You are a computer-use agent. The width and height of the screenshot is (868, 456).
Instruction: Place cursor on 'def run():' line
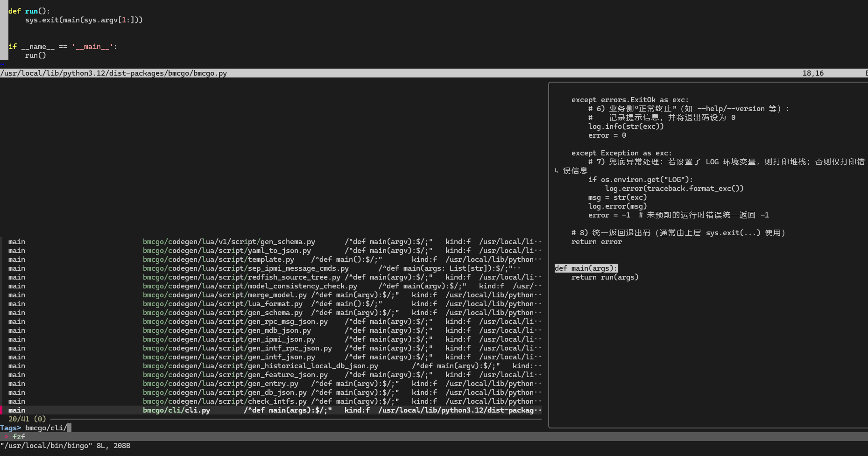pos(29,11)
